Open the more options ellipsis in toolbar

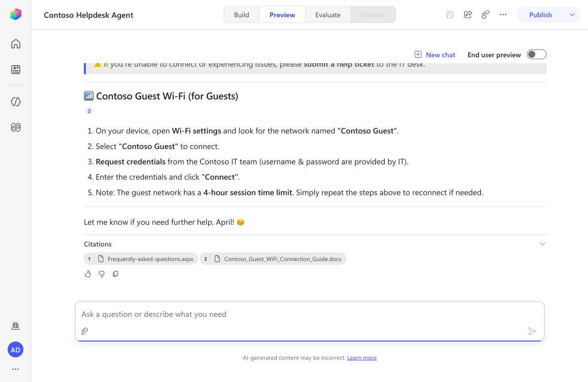503,15
